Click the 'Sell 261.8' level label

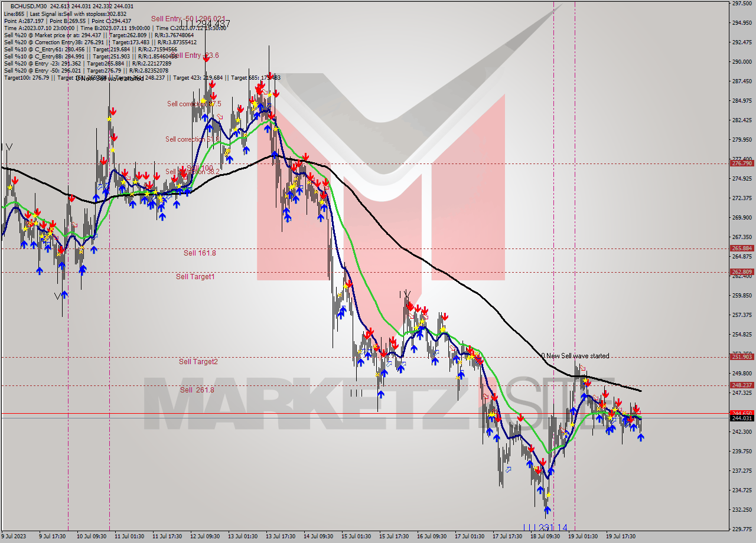coord(197,390)
